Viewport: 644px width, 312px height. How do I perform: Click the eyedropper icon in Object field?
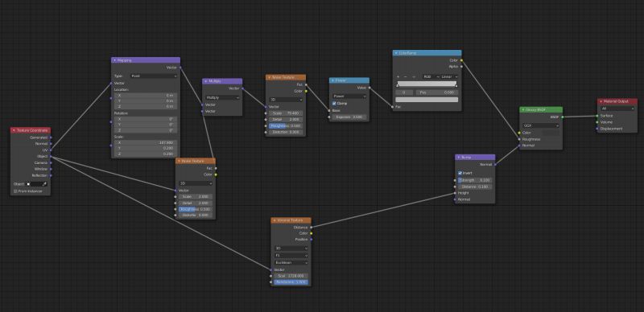point(44,184)
